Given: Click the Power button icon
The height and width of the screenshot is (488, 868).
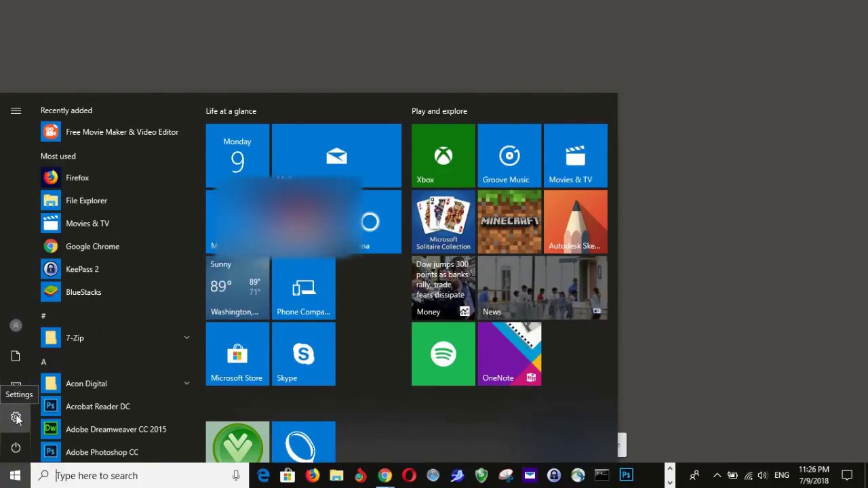Looking at the screenshot, I should pyautogui.click(x=16, y=447).
